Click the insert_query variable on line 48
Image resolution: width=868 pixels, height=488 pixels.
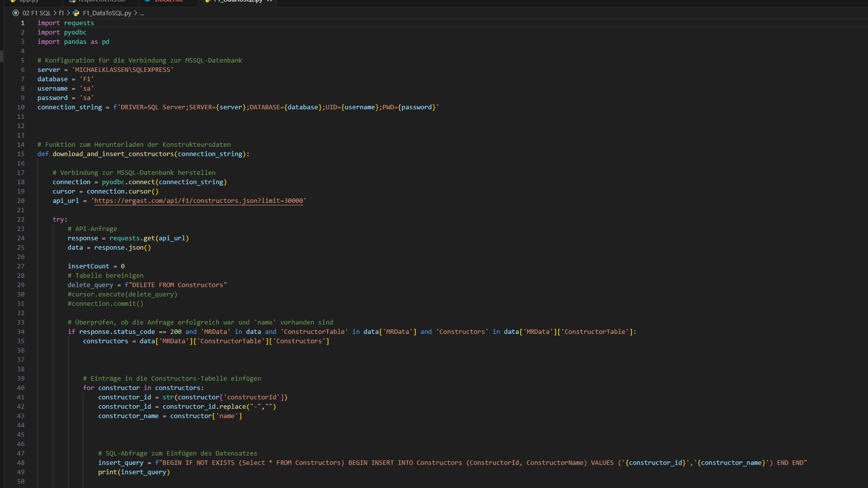[121, 462]
